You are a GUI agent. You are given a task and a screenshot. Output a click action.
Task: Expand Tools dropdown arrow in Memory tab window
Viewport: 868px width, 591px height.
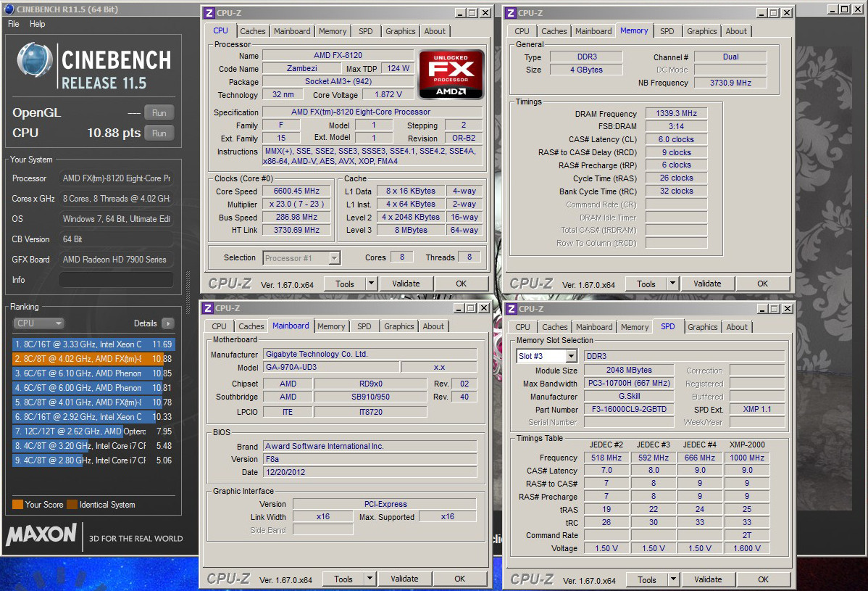coord(672,284)
